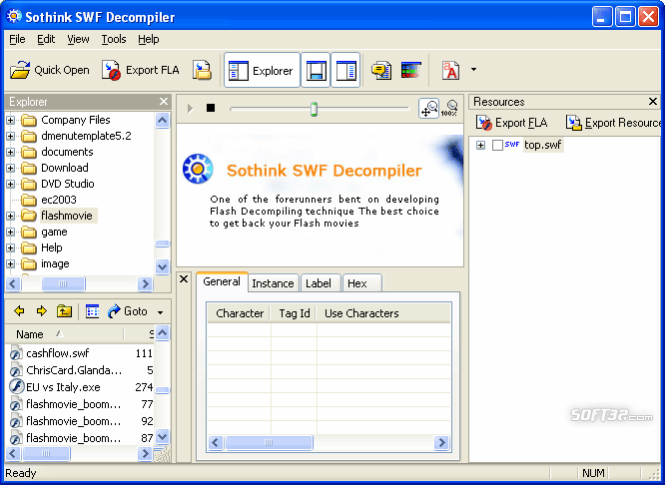Viewport: 665px width, 485px height.
Task: Click folder tree scroll down arrow
Action: click(162, 267)
